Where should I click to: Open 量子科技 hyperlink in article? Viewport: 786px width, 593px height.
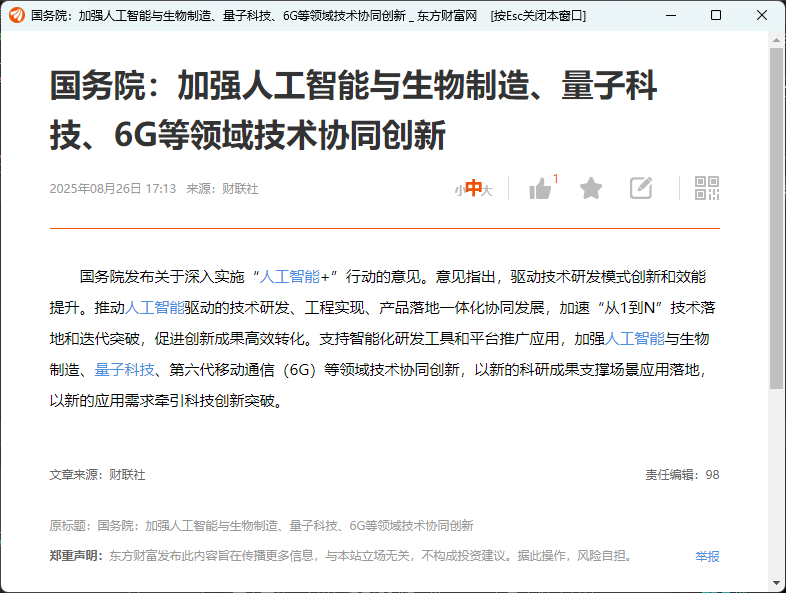124,370
